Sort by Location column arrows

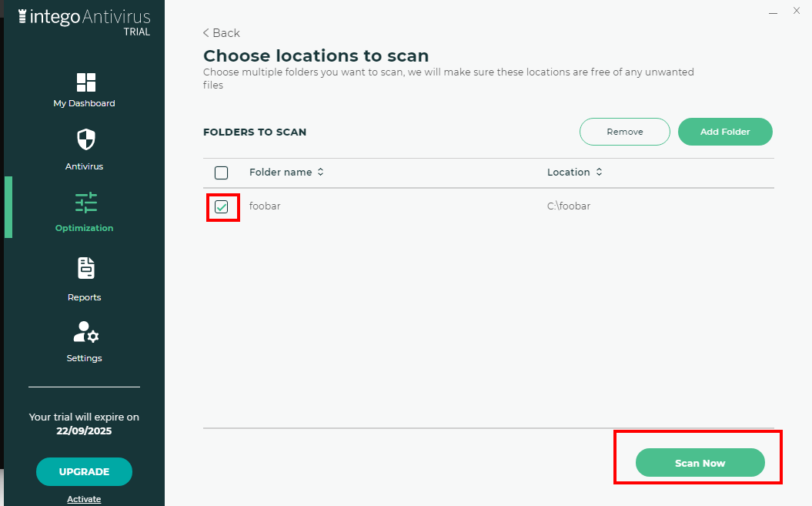pyautogui.click(x=599, y=173)
